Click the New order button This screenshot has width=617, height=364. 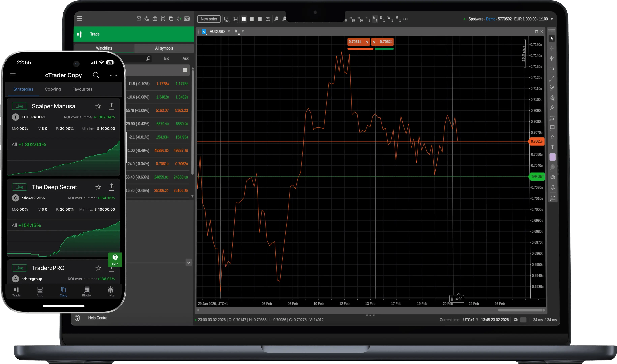(209, 19)
